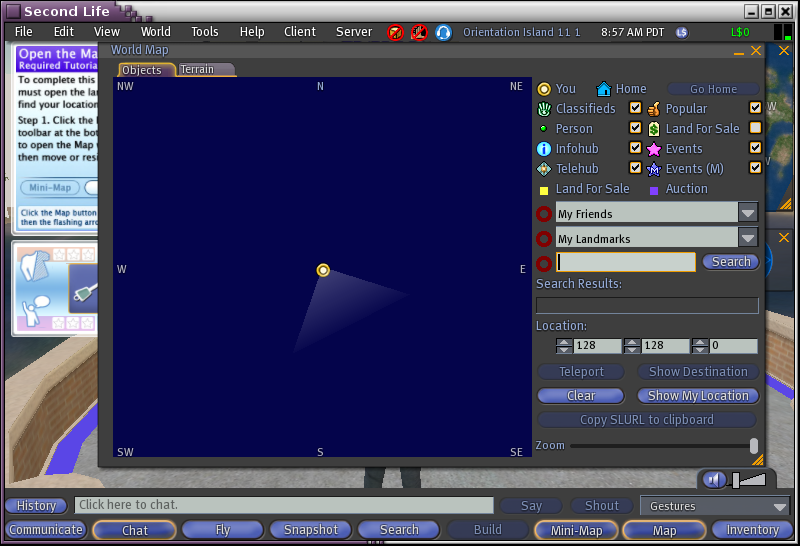This screenshot has width=800, height=546.
Task: Toggle the Events checkbox
Action: point(755,147)
